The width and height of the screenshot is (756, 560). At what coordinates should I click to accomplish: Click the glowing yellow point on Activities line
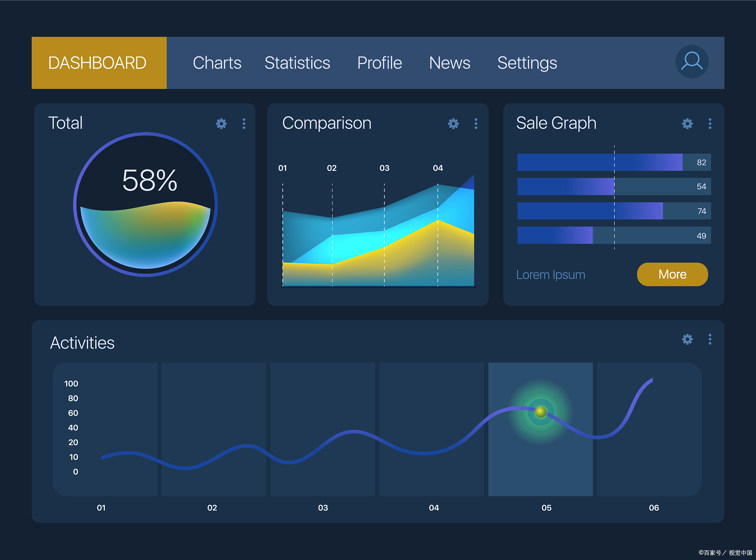(540, 412)
